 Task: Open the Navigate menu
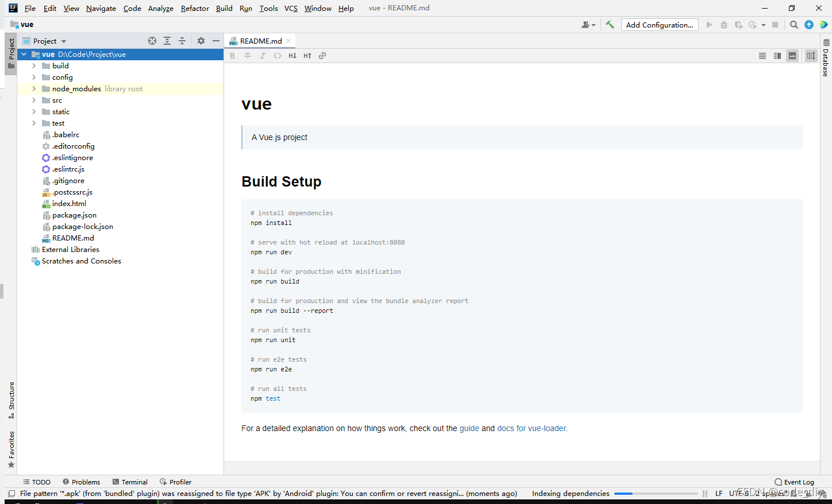pos(101,8)
